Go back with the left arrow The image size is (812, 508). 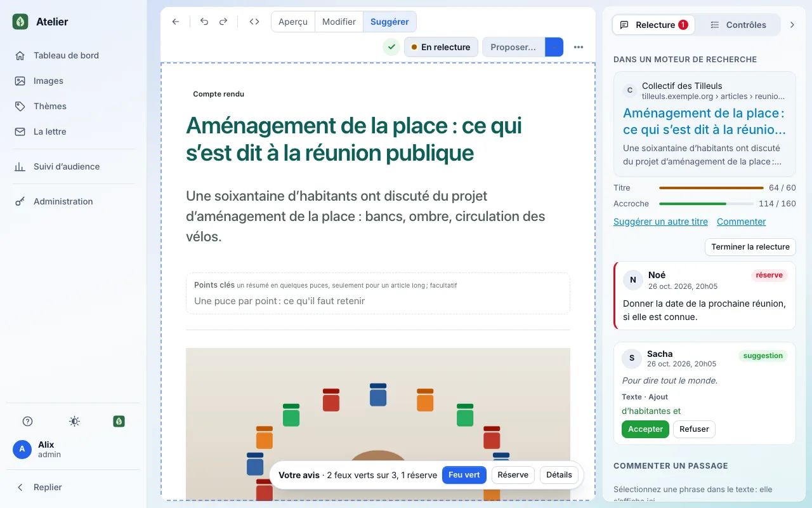pyautogui.click(x=176, y=22)
